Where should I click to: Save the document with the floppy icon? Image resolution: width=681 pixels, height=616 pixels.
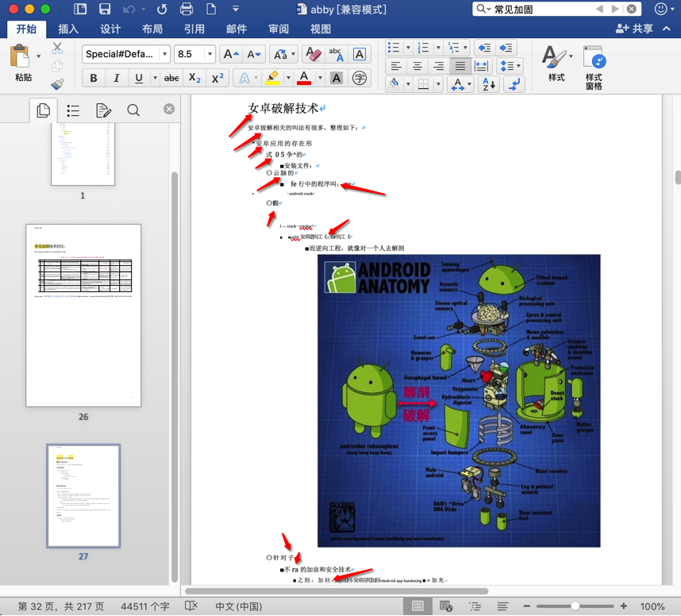coord(105,9)
